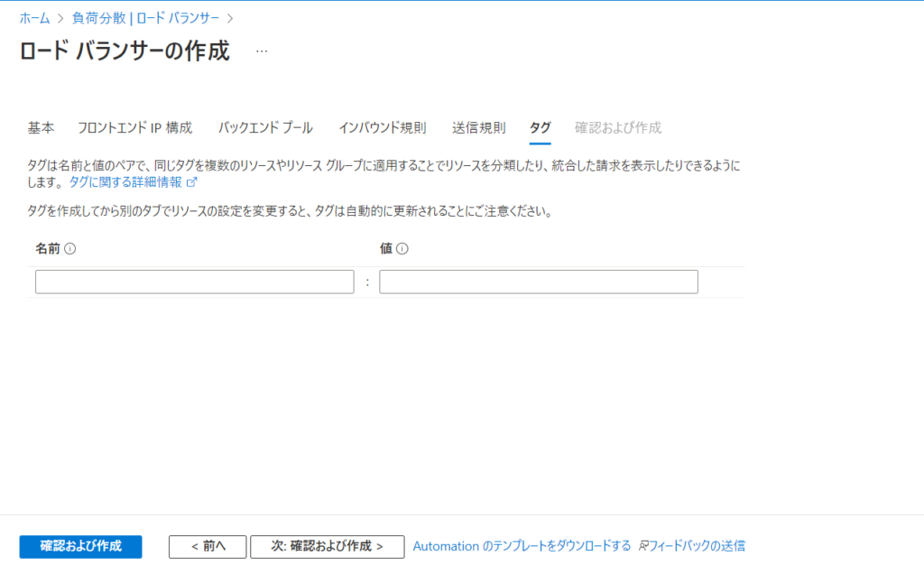Switch to the バックエンド プール tab
This screenshot has width=924, height=565.
click(x=265, y=127)
